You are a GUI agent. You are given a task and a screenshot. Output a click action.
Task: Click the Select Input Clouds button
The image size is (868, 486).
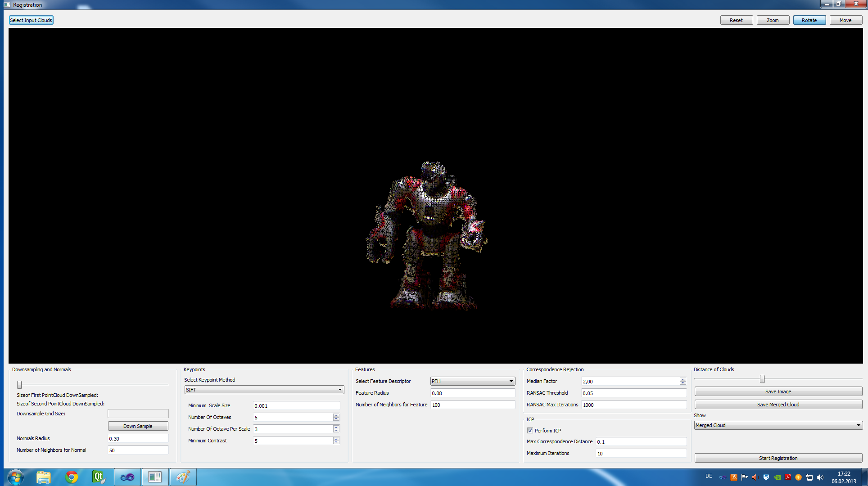point(31,20)
